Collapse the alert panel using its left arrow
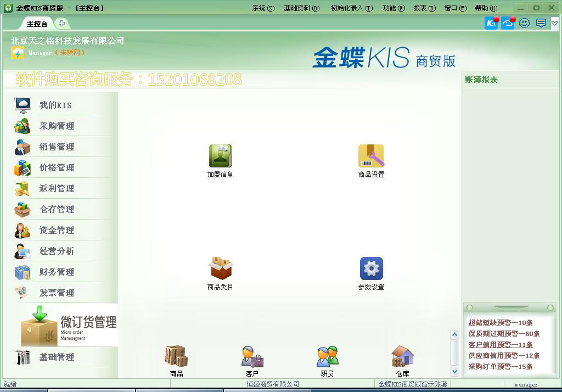Screen dimensions: 562x392 point(469,306)
